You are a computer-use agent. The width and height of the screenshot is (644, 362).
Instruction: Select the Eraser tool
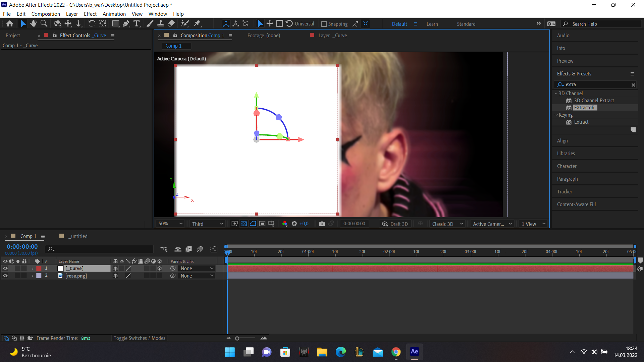click(x=171, y=23)
